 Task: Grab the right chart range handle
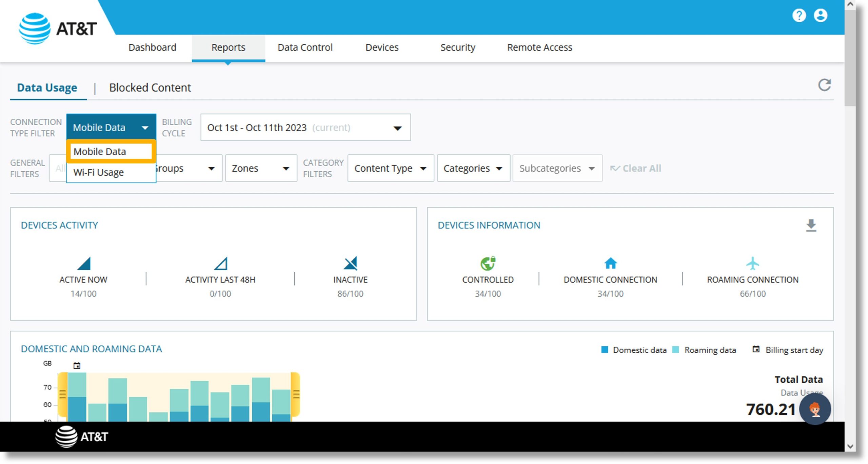click(x=296, y=394)
